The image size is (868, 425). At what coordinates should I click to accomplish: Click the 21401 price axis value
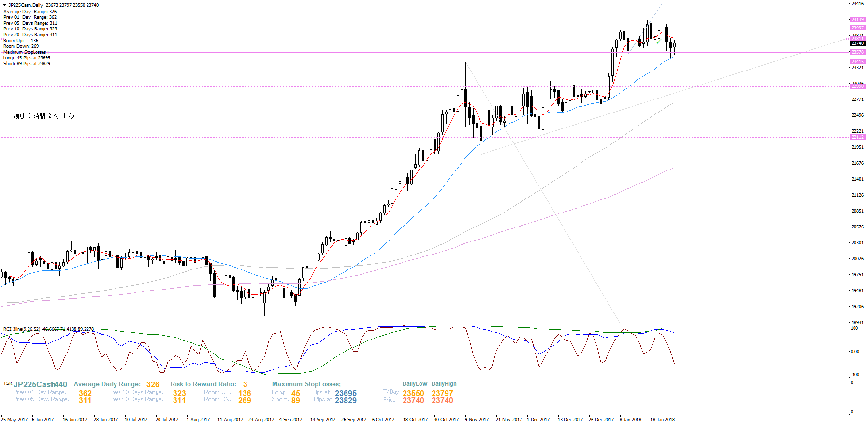pos(857,179)
